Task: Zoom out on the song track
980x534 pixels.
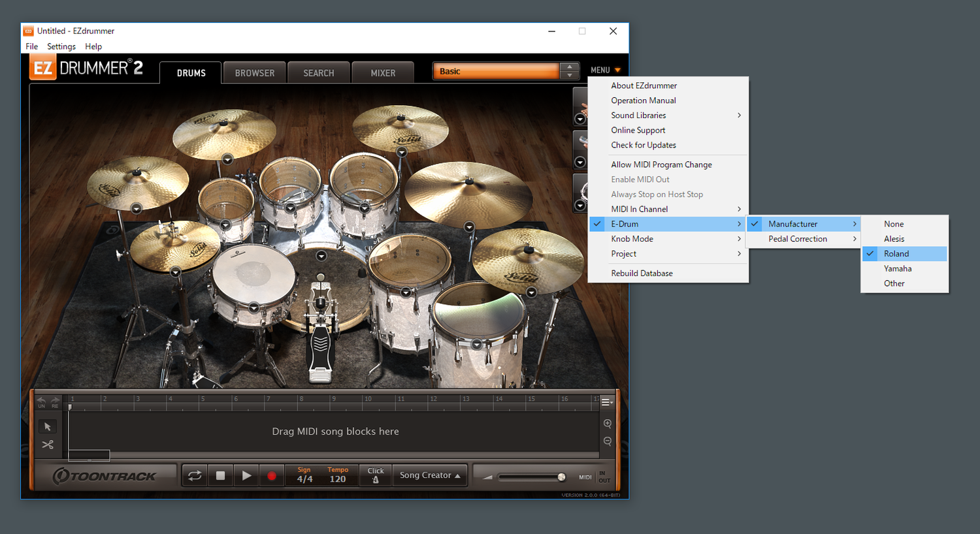Action: (x=608, y=441)
